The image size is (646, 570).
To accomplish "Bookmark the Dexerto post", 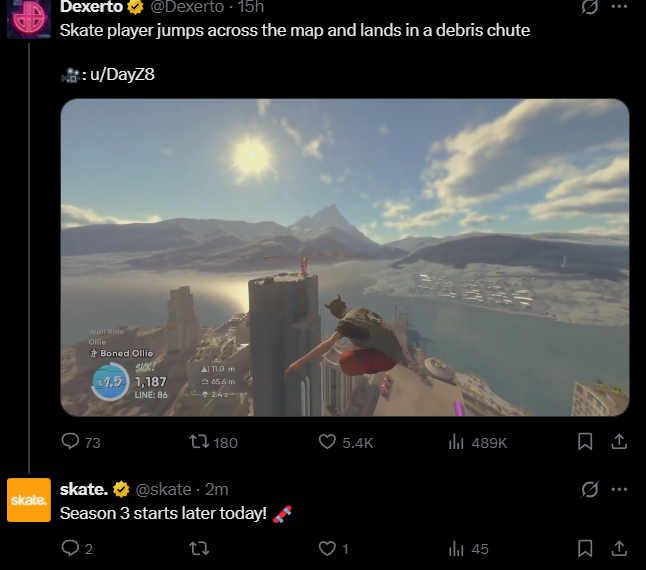I will tap(585, 442).
